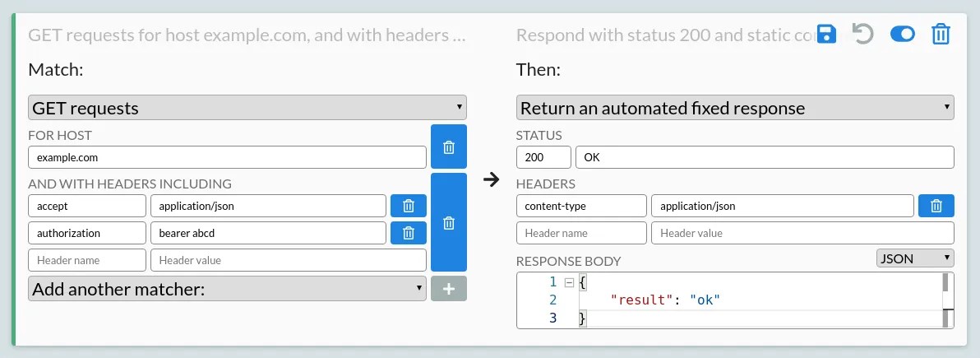
Task: Edit the OK status message field
Action: pos(765,157)
